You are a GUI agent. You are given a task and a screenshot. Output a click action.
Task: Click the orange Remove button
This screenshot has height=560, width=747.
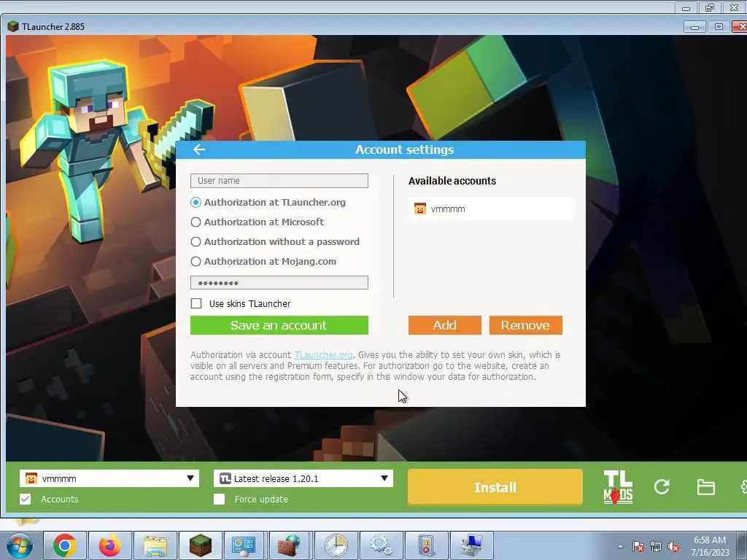pyautogui.click(x=525, y=325)
